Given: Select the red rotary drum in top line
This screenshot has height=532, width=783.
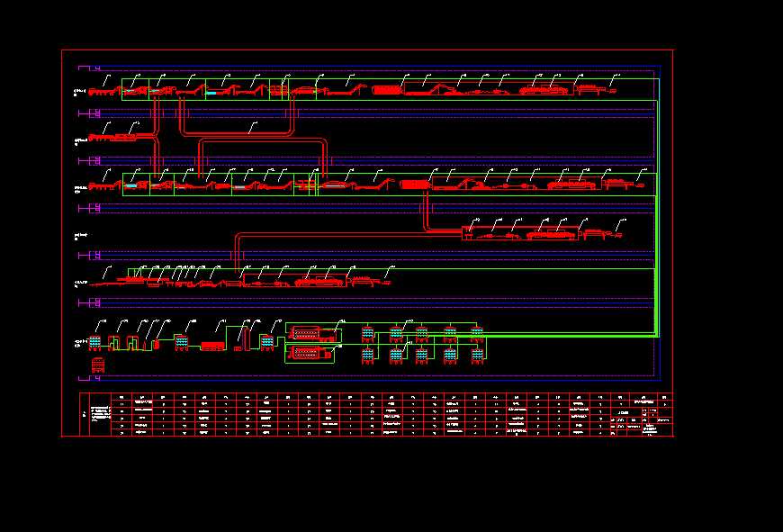Looking at the screenshot, I should pyautogui.click(x=387, y=90).
